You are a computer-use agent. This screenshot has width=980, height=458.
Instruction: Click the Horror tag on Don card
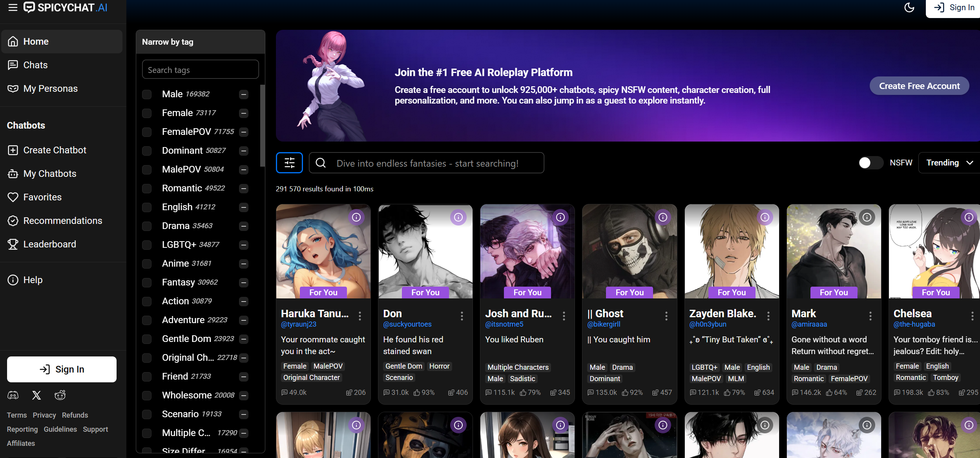click(439, 366)
